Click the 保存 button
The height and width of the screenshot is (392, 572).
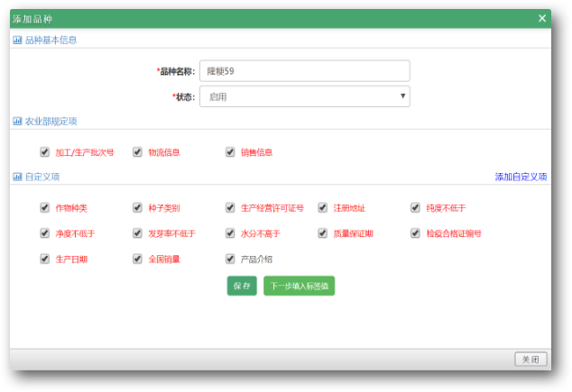pyautogui.click(x=242, y=286)
